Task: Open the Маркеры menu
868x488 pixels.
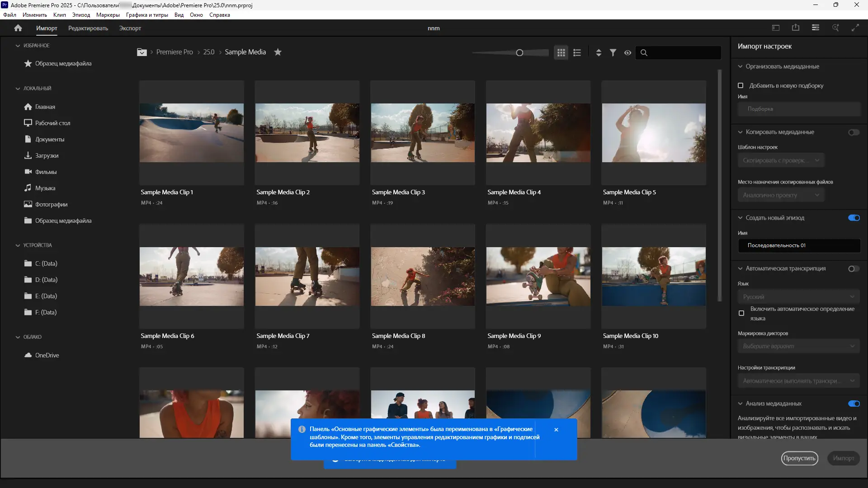Action: (108, 15)
